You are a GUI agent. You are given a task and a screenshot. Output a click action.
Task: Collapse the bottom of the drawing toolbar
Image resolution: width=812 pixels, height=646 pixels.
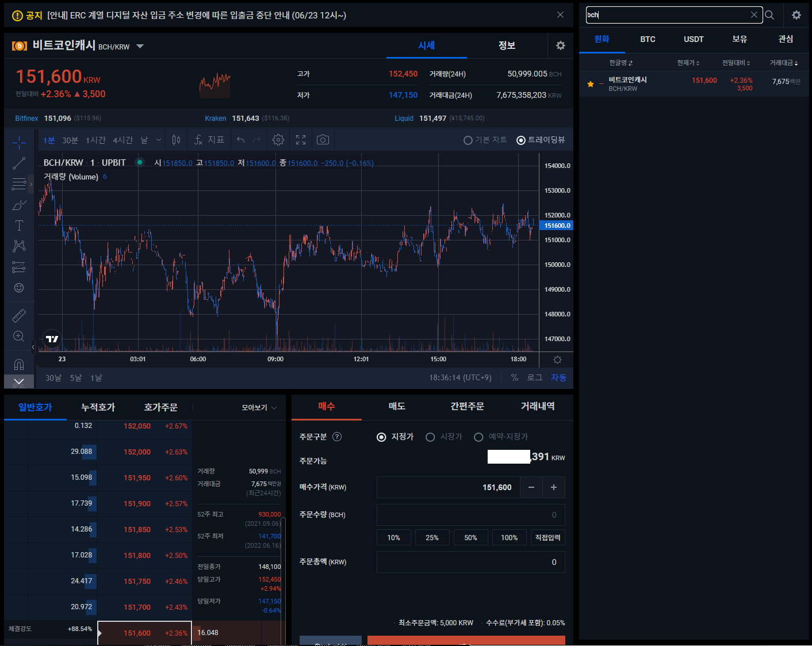[19, 382]
